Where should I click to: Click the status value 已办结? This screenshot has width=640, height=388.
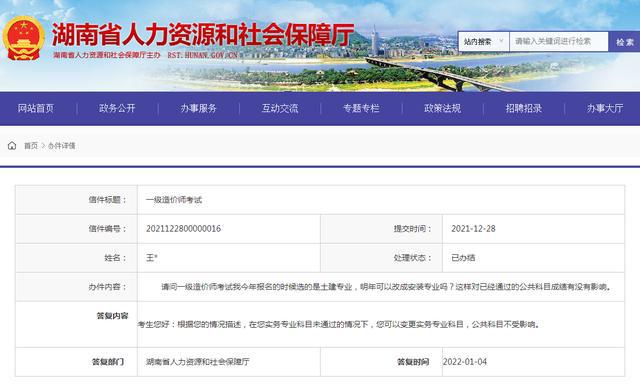point(463,258)
